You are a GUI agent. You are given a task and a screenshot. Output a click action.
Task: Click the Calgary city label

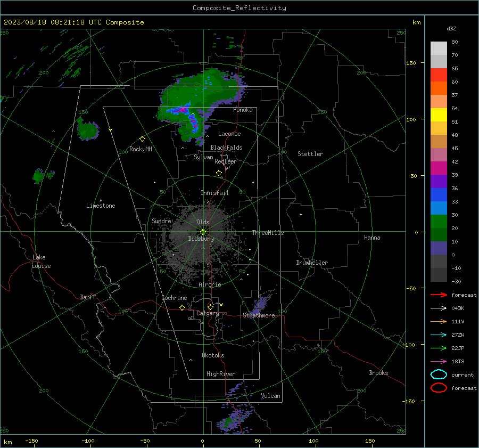tap(208, 313)
